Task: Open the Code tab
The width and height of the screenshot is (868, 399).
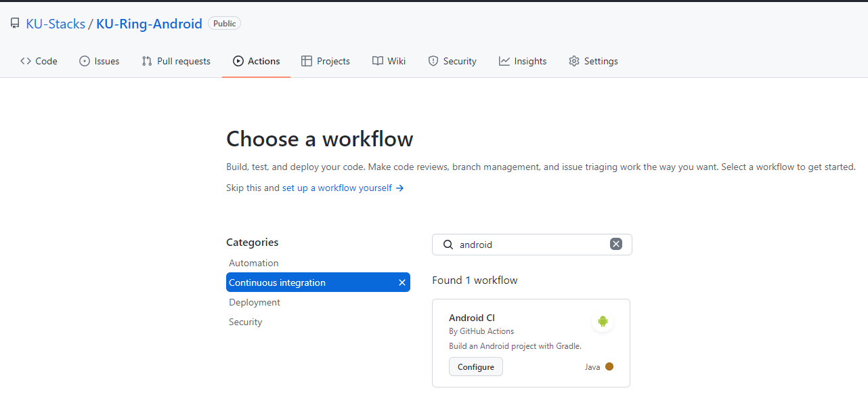Action: pyautogui.click(x=39, y=61)
